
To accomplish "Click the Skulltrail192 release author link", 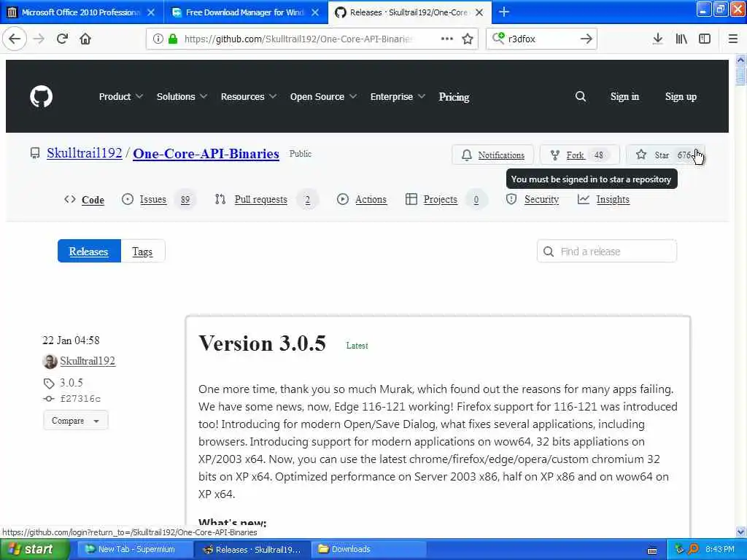I will 88,362.
